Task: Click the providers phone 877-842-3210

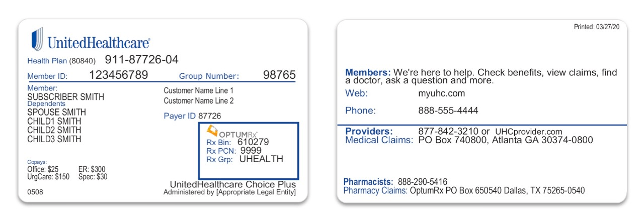Action: 448,132
